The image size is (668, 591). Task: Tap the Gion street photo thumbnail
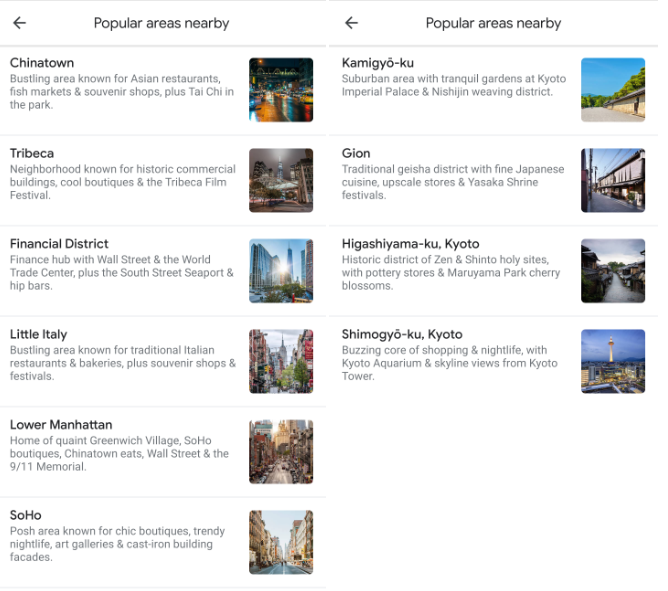(613, 180)
